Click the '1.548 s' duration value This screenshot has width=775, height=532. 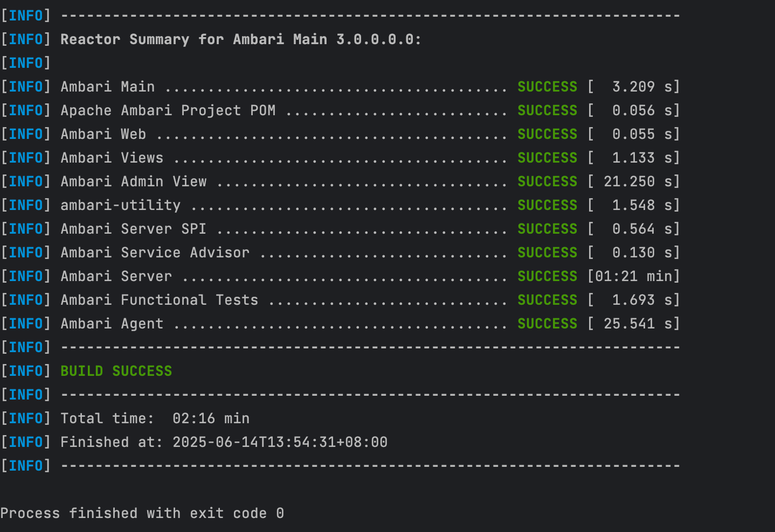tap(642, 205)
